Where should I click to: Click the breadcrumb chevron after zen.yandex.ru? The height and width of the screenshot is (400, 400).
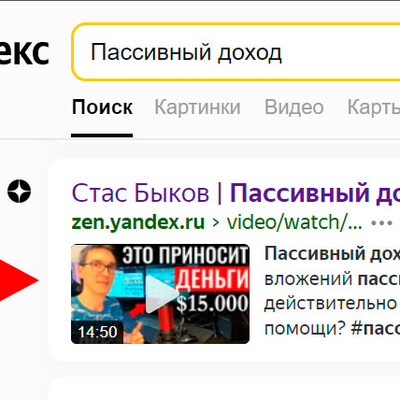tap(216, 223)
